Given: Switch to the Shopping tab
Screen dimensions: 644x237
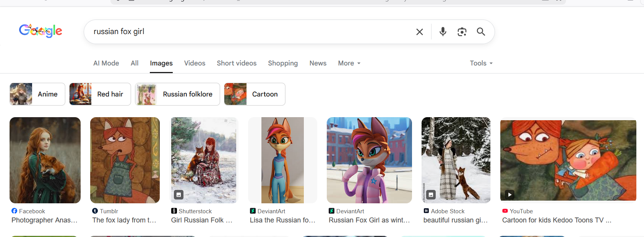Looking at the screenshot, I should point(283,63).
